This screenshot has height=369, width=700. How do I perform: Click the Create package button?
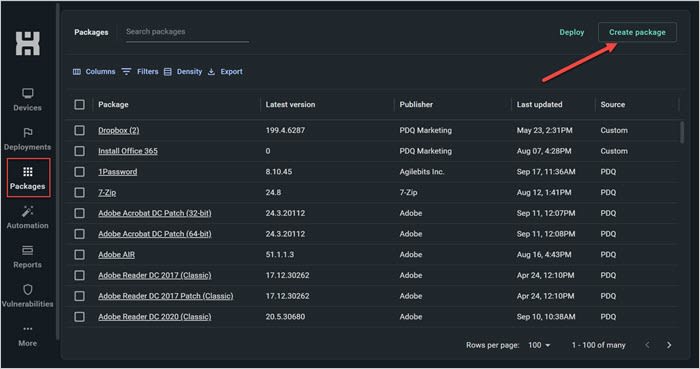(x=637, y=32)
